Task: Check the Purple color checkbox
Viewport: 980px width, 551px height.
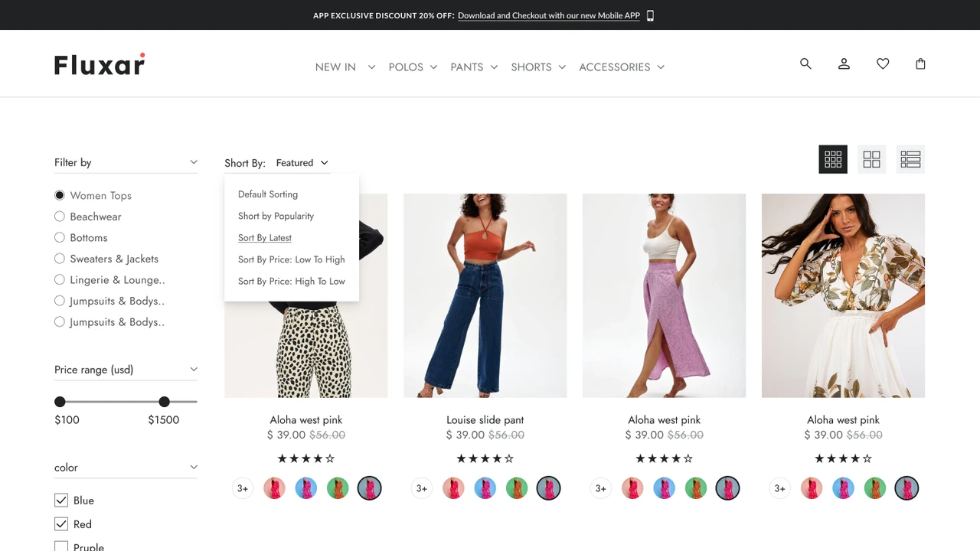Action: pyautogui.click(x=61, y=546)
